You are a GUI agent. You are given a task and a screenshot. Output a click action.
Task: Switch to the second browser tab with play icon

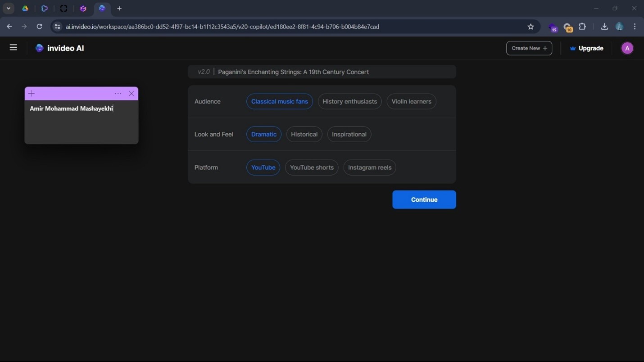(44, 8)
